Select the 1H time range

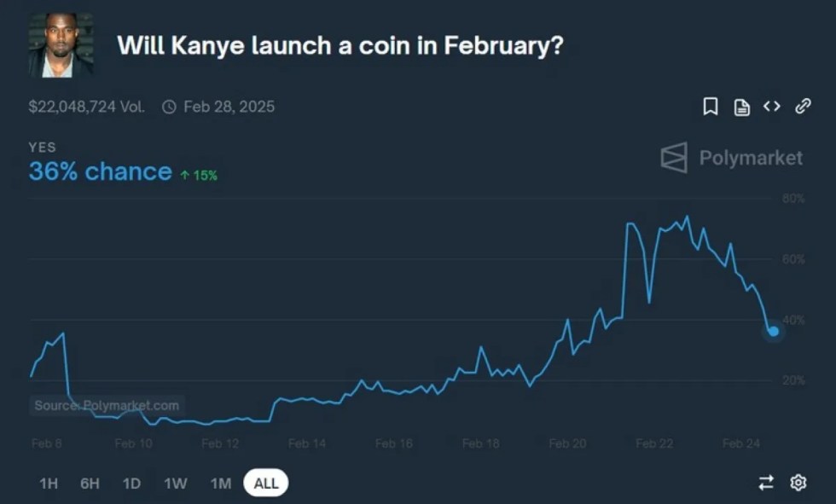click(x=49, y=484)
